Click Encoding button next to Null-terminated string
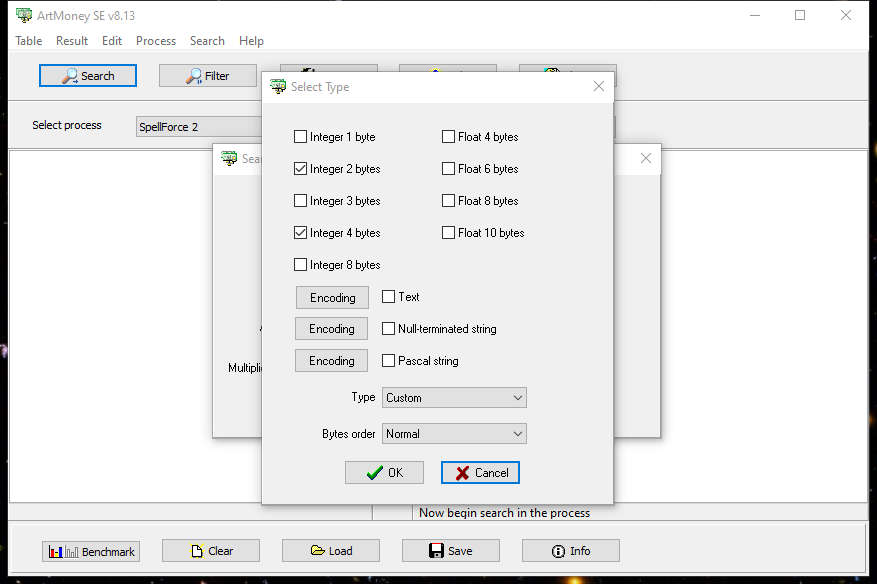The height and width of the screenshot is (584, 877). 332,328
